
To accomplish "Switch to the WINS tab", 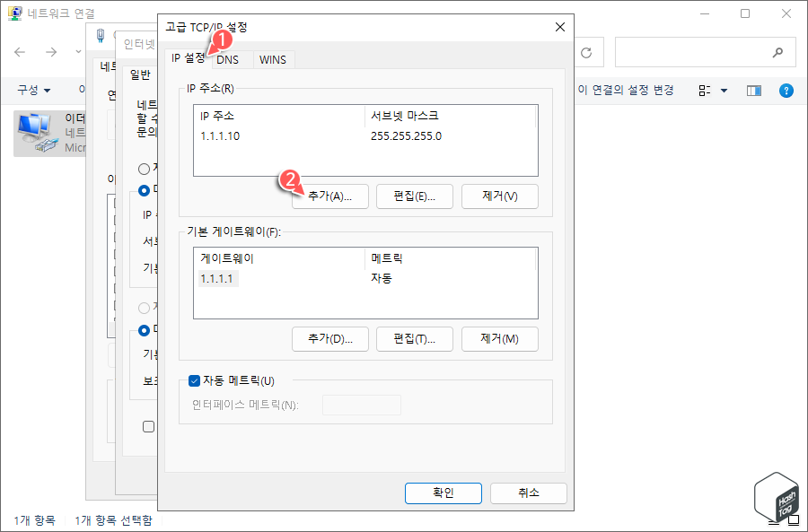I will coord(272,59).
